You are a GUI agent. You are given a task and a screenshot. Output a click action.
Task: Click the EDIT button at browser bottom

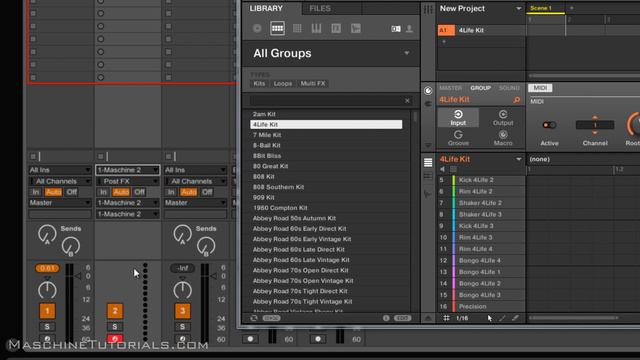pos(402,318)
